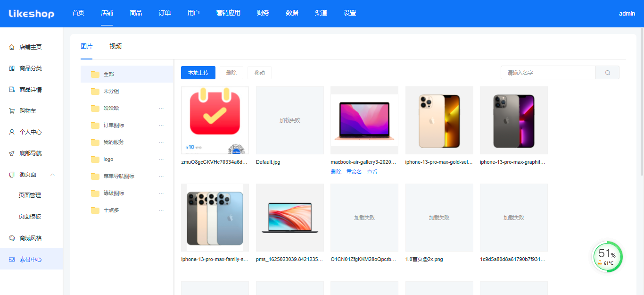Open 设置 in top navigation
This screenshot has height=295, width=644.
[350, 13]
